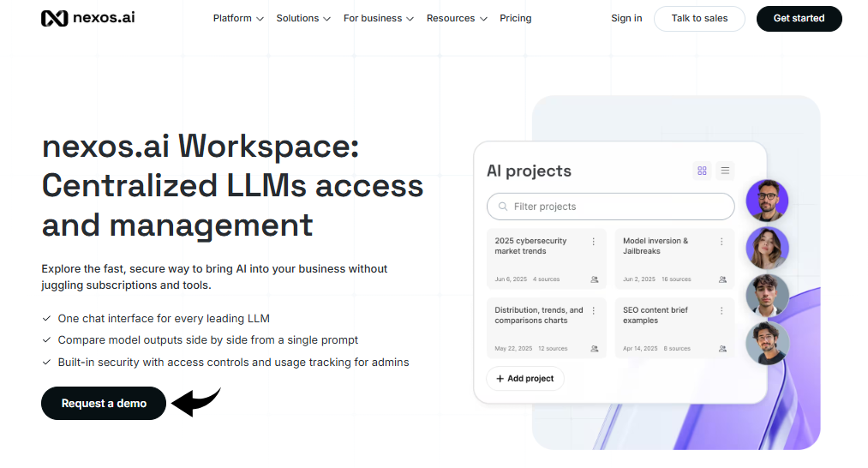Click the Request a demo button

[104, 403]
